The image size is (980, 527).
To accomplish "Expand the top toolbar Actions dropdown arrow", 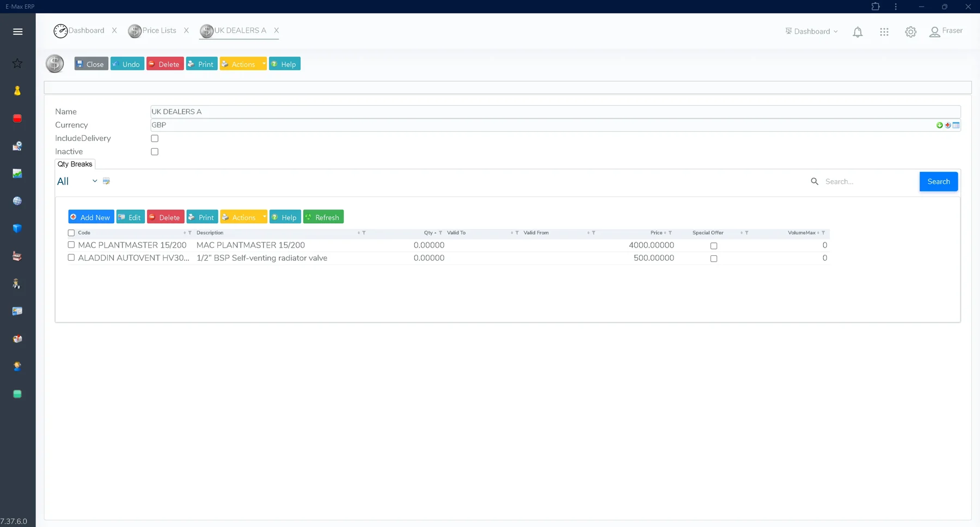I will point(264,64).
